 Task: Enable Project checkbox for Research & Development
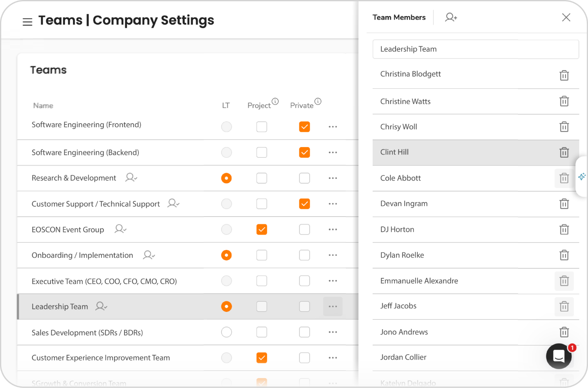pos(261,178)
